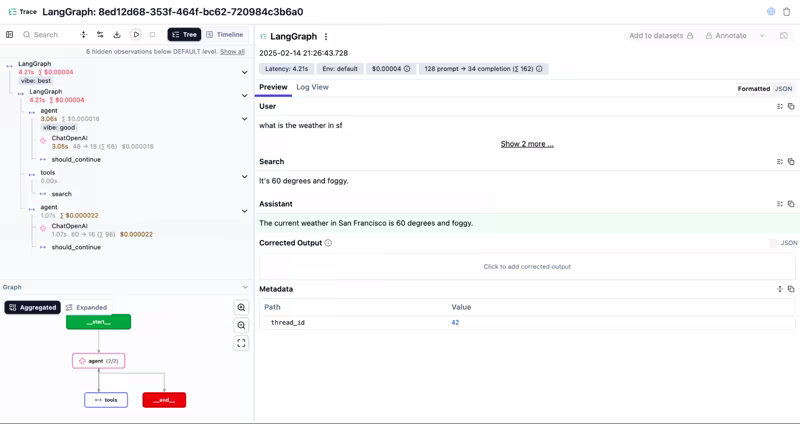Click the Annotate button
The height and width of the screenshot is (424, 800).
726,36
